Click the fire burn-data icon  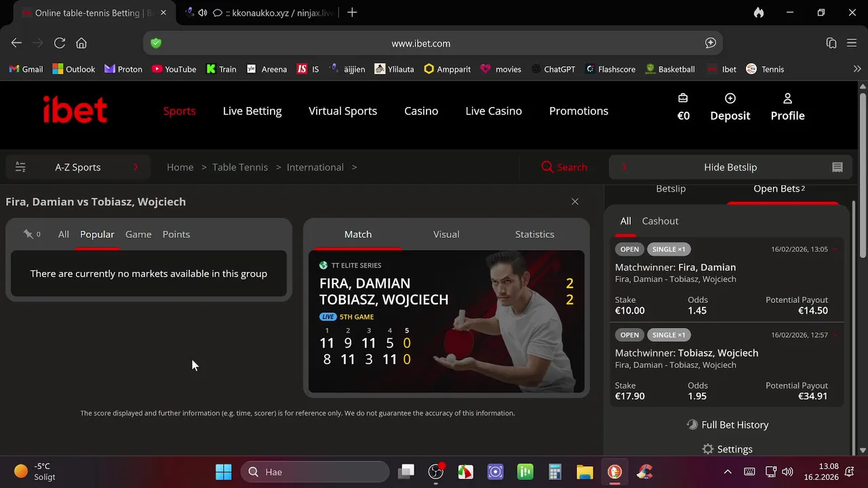coord(759,12)
